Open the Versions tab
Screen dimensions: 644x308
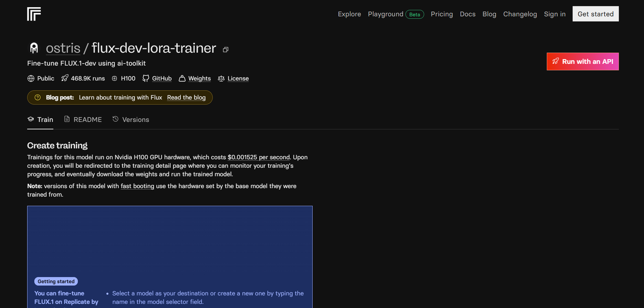coord(135,120)
